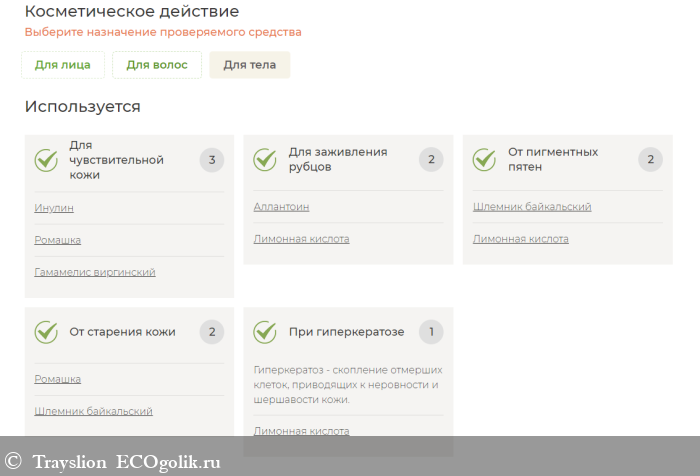700x476 pixels.
Task: Open Шлемник байкальский under pigment spots
Action: (532, 207)
